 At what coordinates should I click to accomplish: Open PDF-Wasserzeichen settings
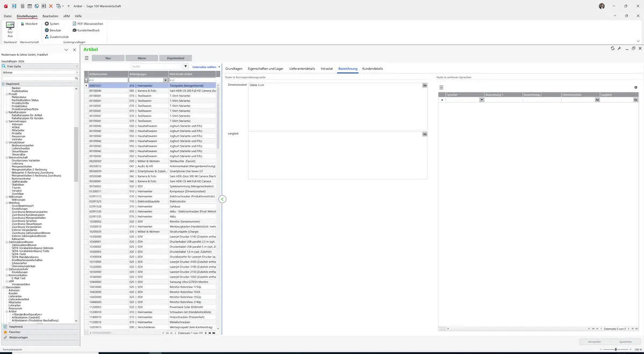click(x=87, y=24)
